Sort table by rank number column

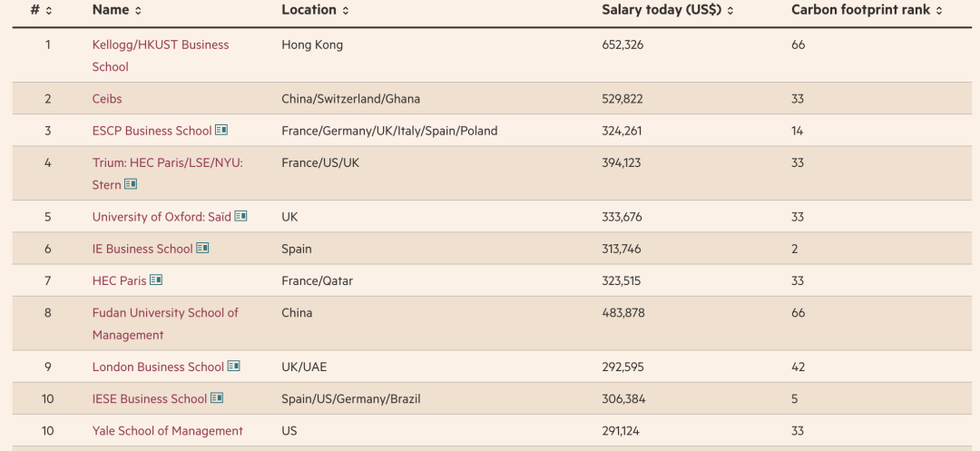pyautogui.click(x=42, y=10)
